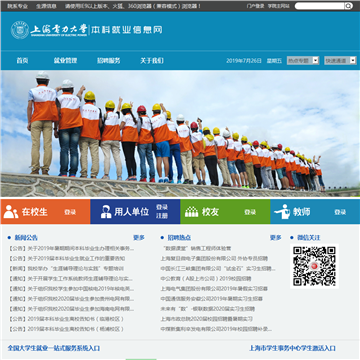The height and width of the screenshot is (360, 360).
Task: Click the student icon beside 在校生
Action: (x=11, y=212)
